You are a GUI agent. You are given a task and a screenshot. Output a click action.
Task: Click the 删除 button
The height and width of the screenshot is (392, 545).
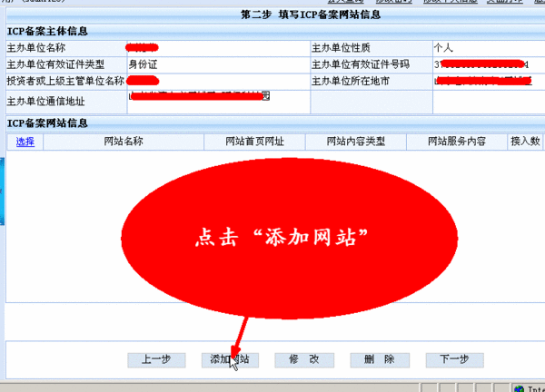[380, 360]
